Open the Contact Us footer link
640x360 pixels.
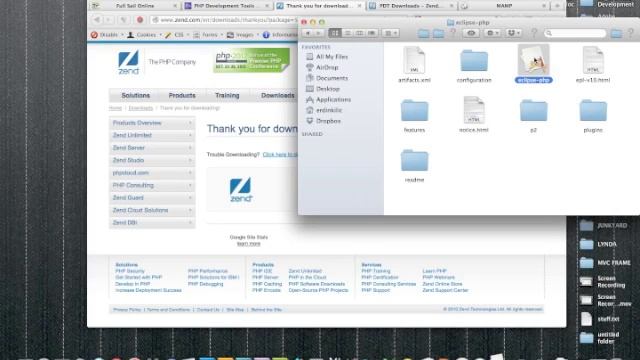click(208, 310)
